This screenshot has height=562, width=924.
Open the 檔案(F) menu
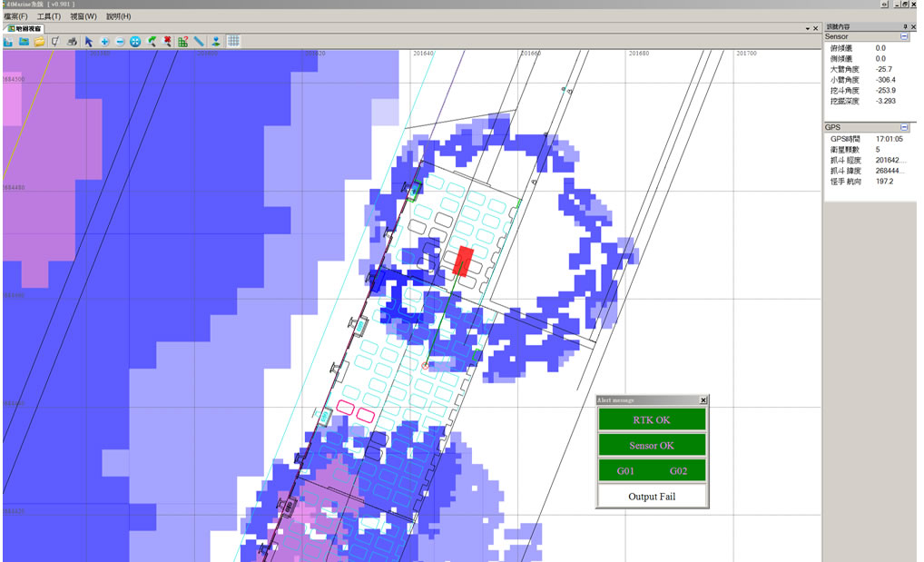pos(16,16)
